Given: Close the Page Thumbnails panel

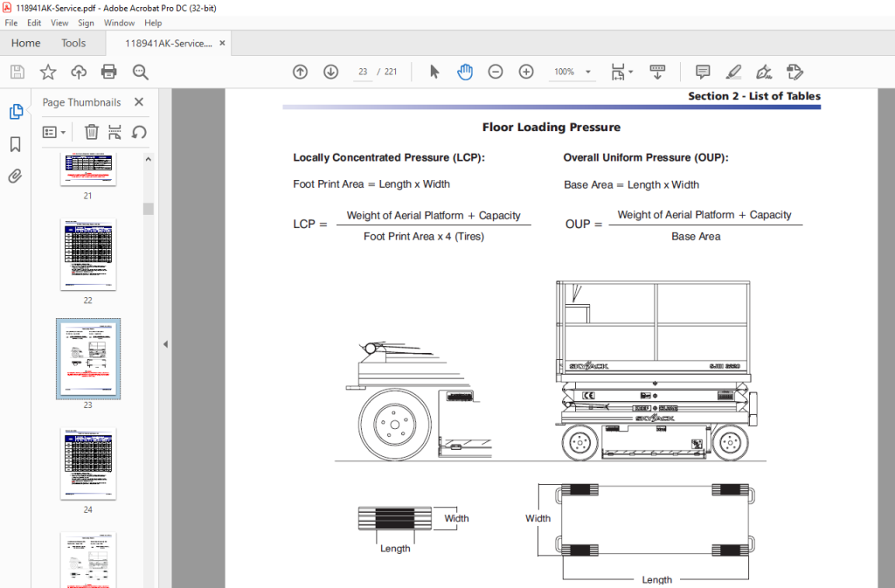Looking at the screenshot, I should [139, 102].
